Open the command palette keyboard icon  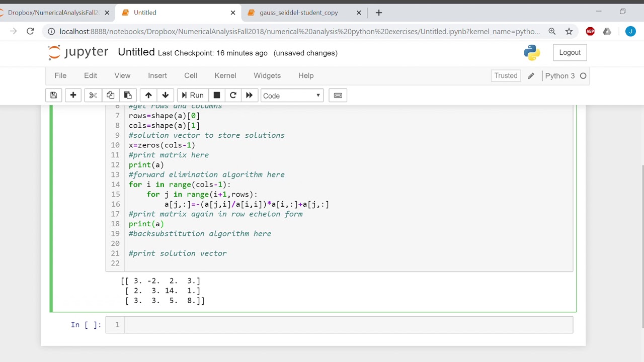pyautogui.click(x=338, y=96)
